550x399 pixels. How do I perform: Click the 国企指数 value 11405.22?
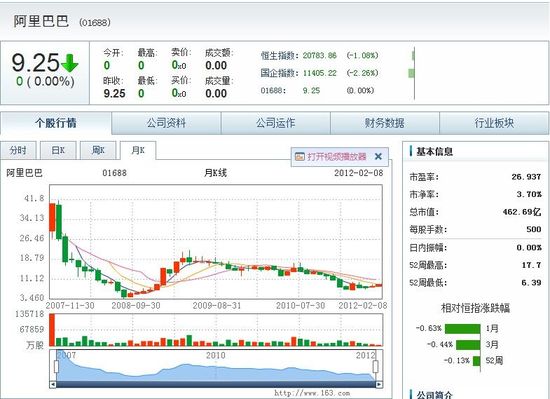point(320,73)
